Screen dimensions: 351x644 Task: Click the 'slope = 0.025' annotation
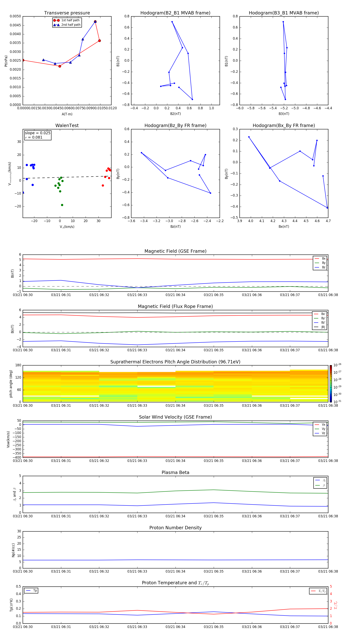coord(37,133)
